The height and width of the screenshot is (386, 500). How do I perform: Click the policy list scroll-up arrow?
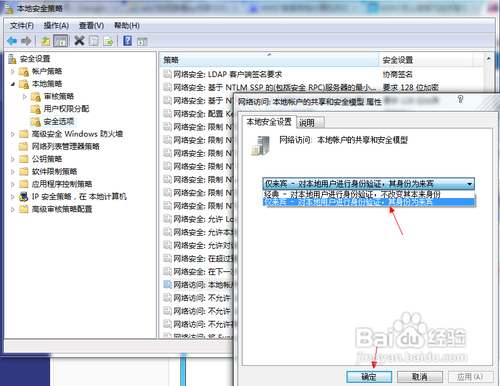(488, 59)
